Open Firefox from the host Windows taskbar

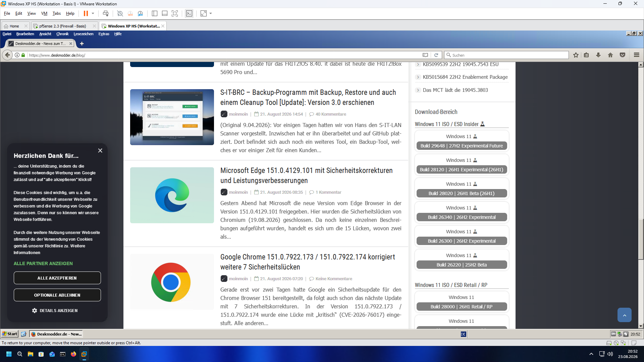tap(73, 354)
